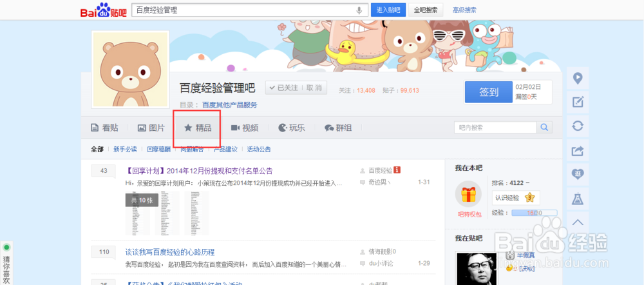
Task: Click the Baidu Tieba logo
Action: tap(102, 10)
